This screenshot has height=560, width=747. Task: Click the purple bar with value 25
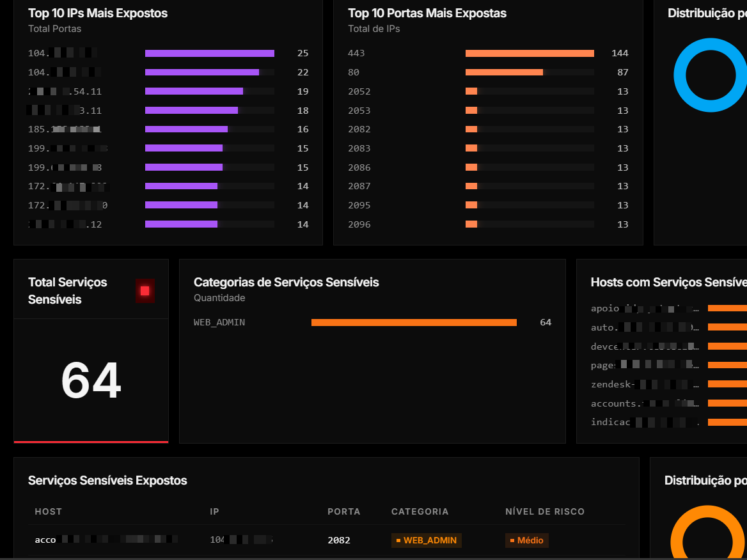210,53
